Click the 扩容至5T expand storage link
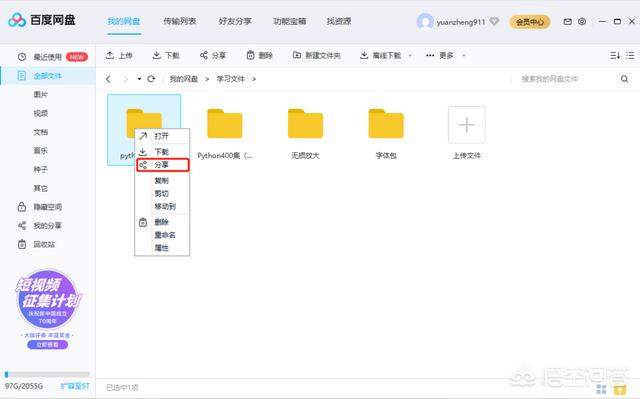Image resolution: width=640 pixels, height=399 pixels. (75, 386)
